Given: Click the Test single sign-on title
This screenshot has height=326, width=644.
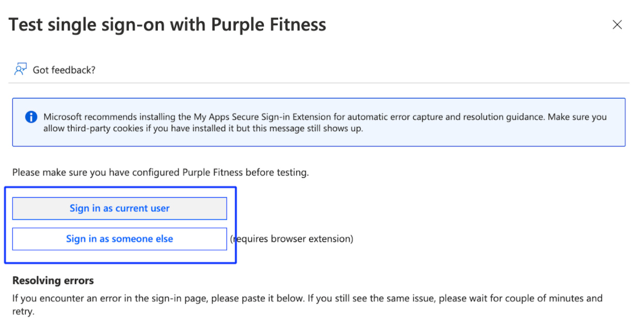Looking at the screenshot, I should click(x=167, y=25).
